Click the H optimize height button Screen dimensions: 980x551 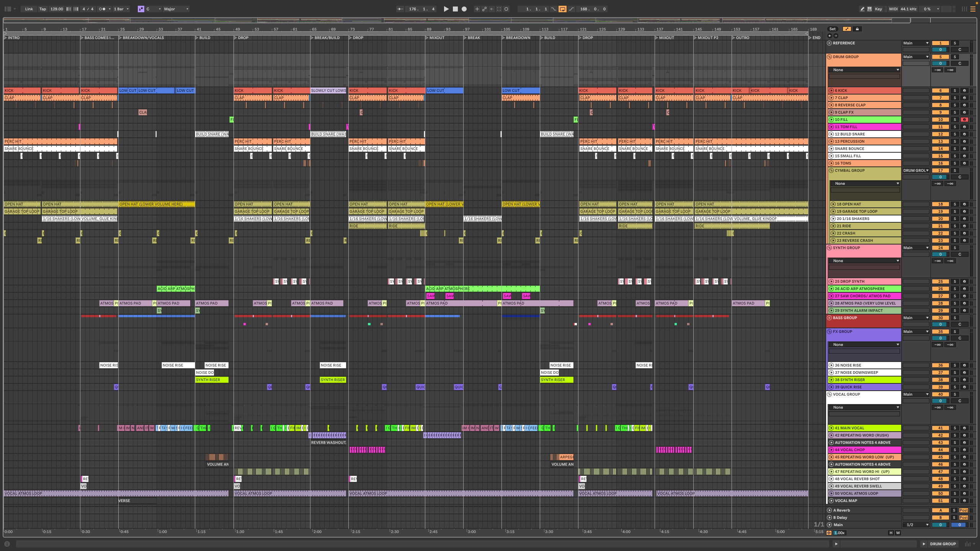coord(891,533)
